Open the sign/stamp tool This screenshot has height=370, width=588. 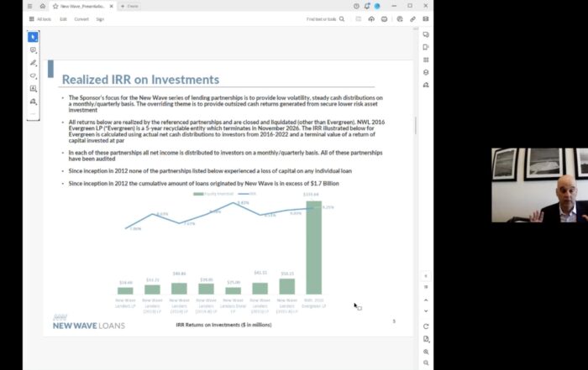33,102
